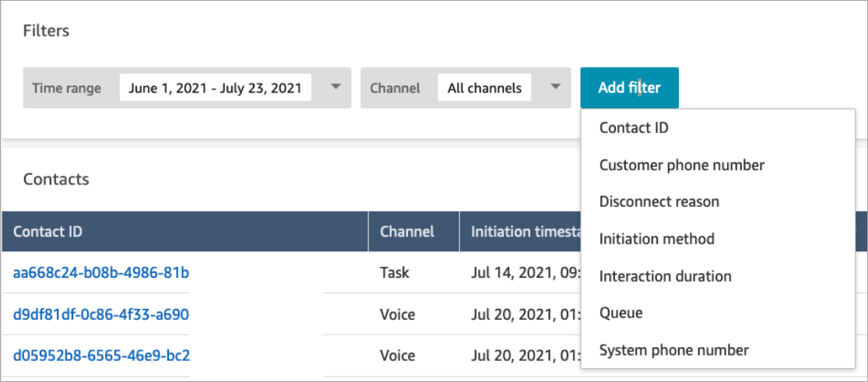Open contact d9df81df-0c86-4f33-a690 link
Screen dimensions: 868x382
pyautogui.click(x=101, y=314)
